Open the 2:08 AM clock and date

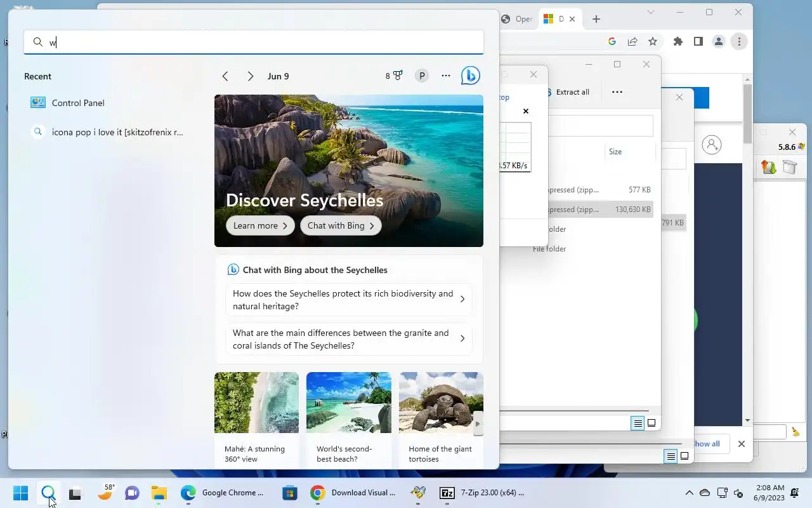(769, 493)
